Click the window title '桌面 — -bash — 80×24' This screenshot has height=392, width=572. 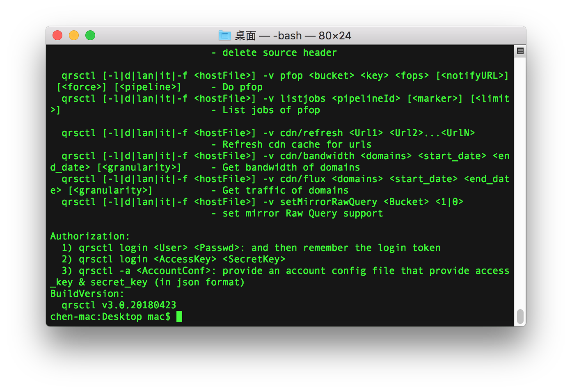293,36
